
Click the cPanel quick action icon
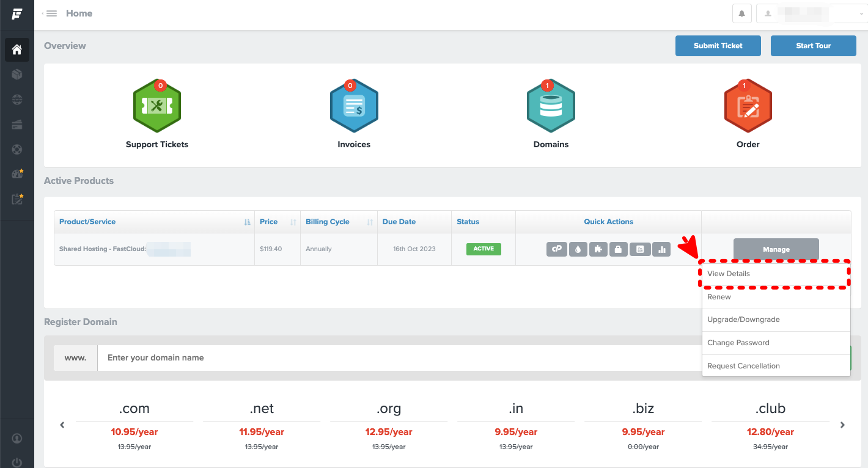coord(556,249)
